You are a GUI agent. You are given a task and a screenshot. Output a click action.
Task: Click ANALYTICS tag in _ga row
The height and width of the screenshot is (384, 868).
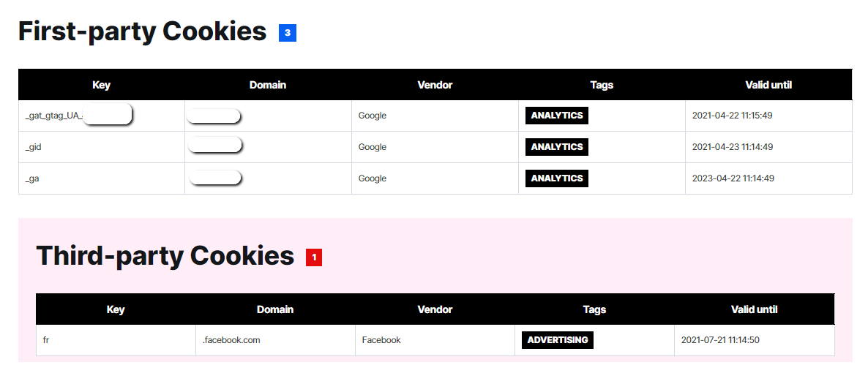(557, 178)
